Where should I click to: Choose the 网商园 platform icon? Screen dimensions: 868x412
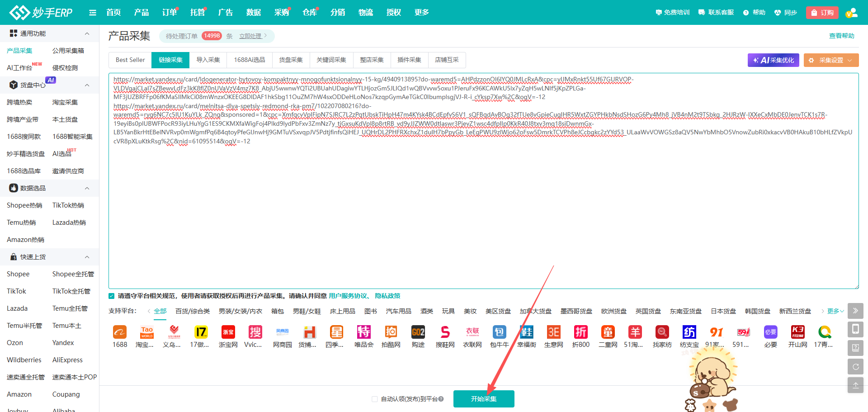[x=283, y=332]
